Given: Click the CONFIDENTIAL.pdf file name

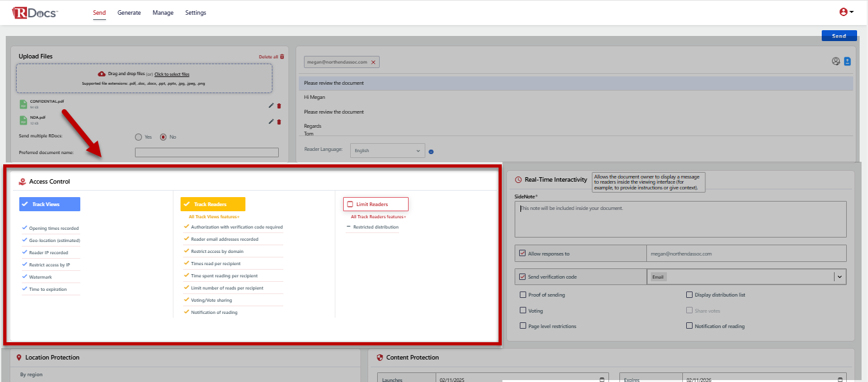Looking at the screenshot, I should [x=47, y=101].
